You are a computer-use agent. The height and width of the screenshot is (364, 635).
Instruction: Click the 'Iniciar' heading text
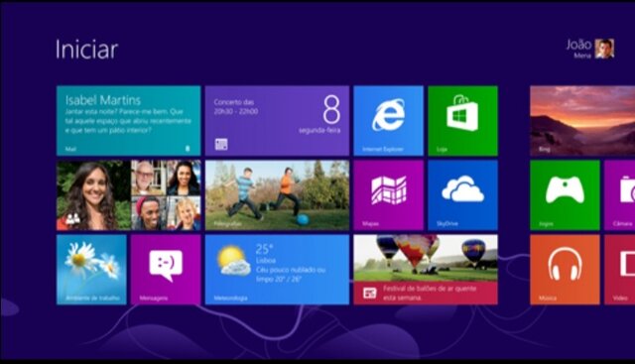click(x=86, y=50)
